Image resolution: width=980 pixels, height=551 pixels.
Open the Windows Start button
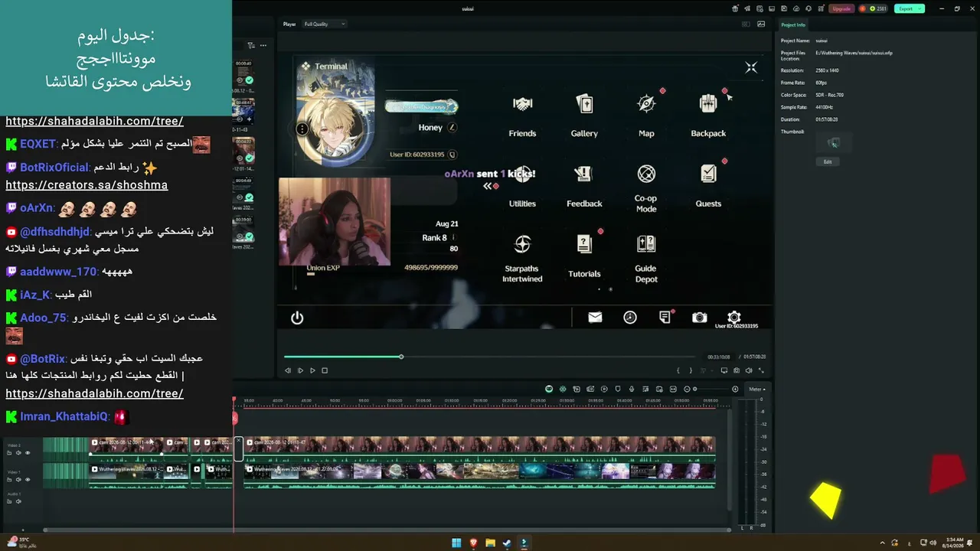point(456,543)
